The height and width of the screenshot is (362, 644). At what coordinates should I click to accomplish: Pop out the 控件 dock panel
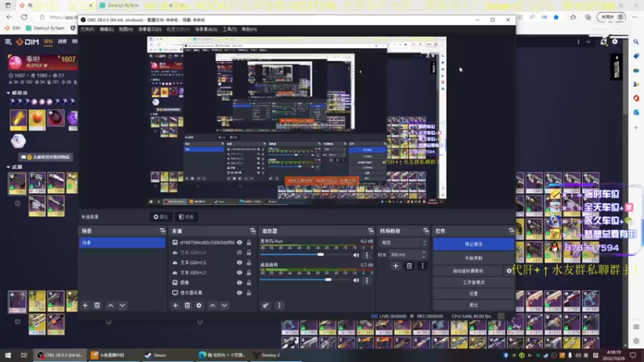pos(511,231)
